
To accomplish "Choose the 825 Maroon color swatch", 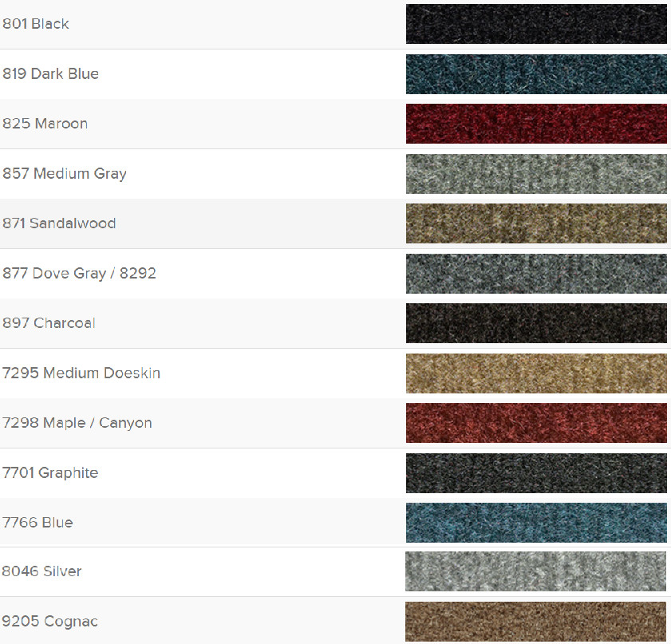I will 536,124.
